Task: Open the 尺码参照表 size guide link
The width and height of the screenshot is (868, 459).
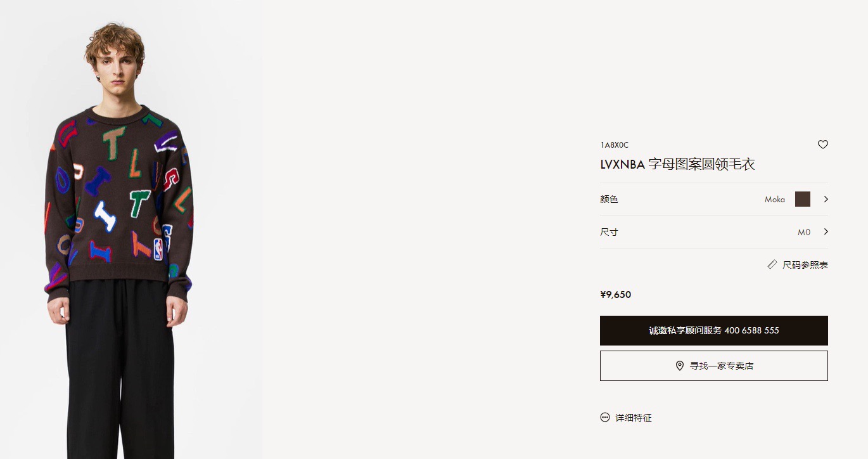Action: coord(805,265)
